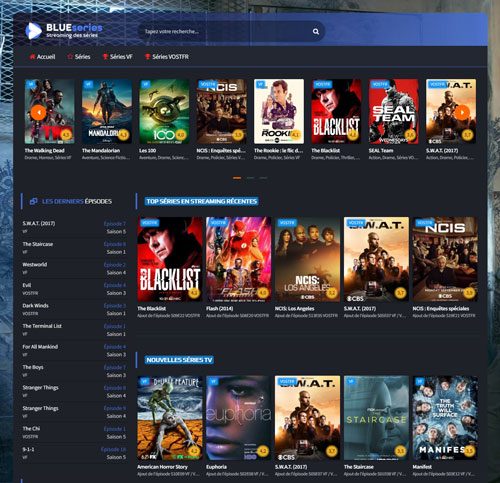The height and width of the screenshot is (483, 500).
Task: Open The Walking Dead carousel poster
Action: click(50, 111)
